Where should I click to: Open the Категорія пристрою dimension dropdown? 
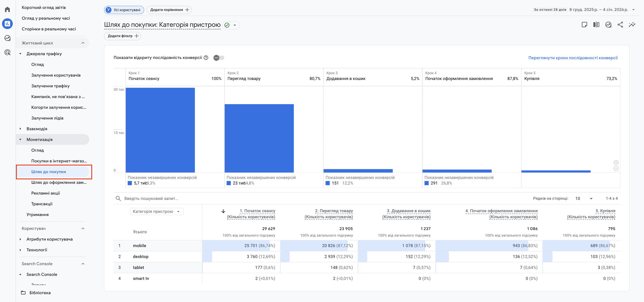click(x=156, y=211)
